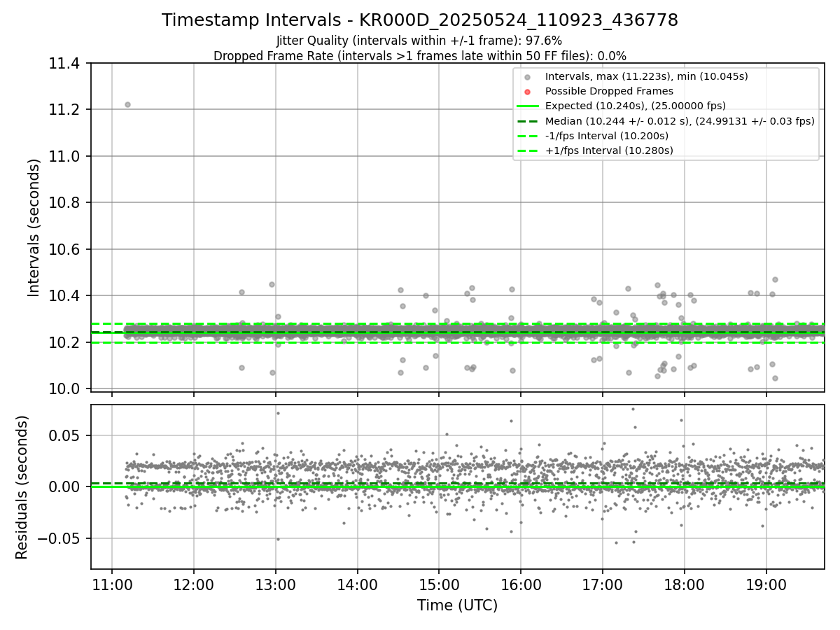Click the gray 'Intervals' legend marker dot

click(528, 77)
